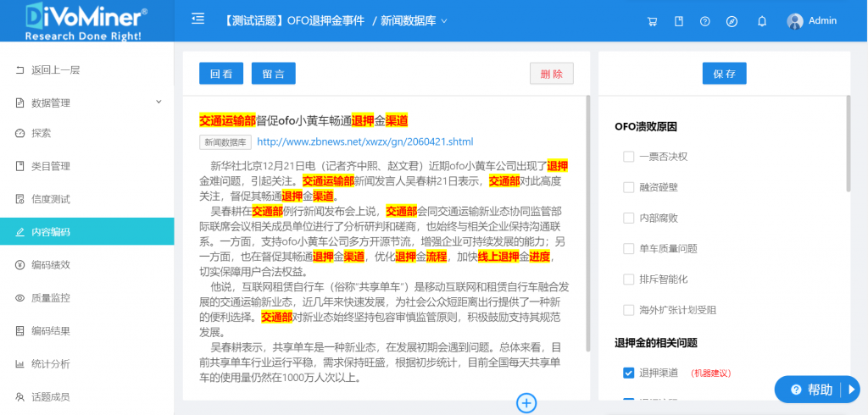This screenshot has width=868, height=415.
Task: Check the 内部腐败 checkbox
Action: coord(628,218)
